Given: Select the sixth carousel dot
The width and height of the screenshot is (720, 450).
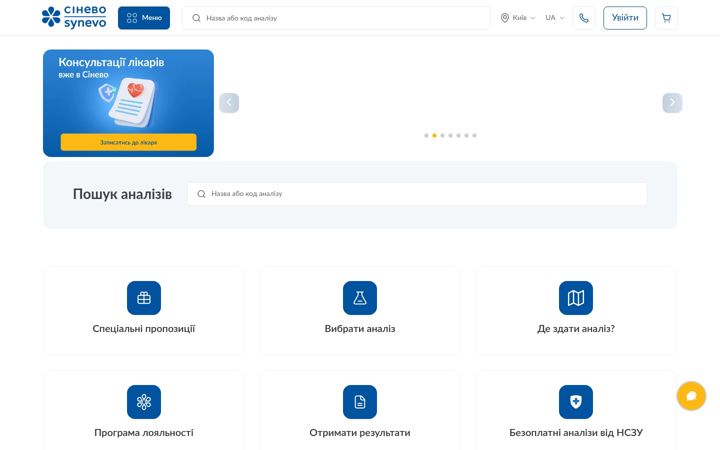Looking at the screenshot, I should coord(467,135).
